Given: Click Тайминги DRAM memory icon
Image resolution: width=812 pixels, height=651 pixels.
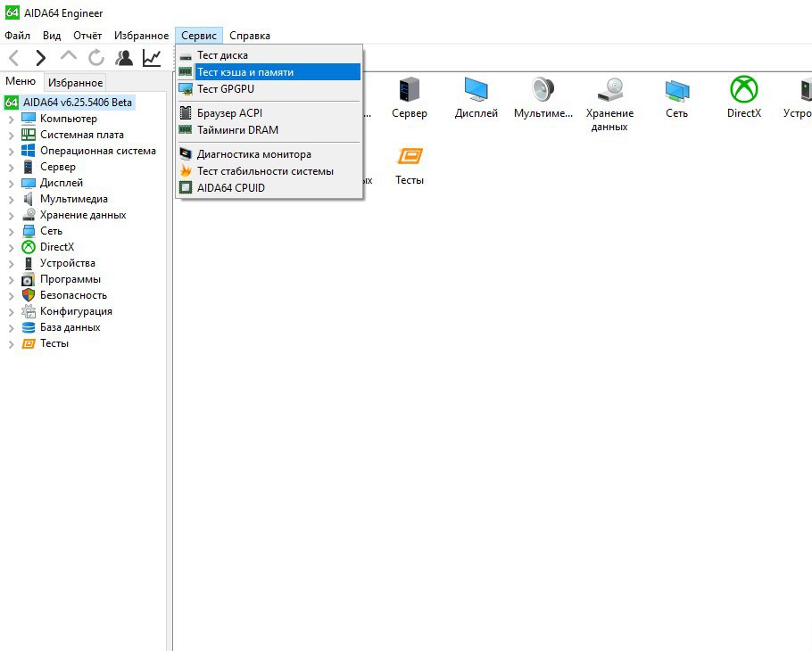Looking at the screenshot, I should [186, 129].
